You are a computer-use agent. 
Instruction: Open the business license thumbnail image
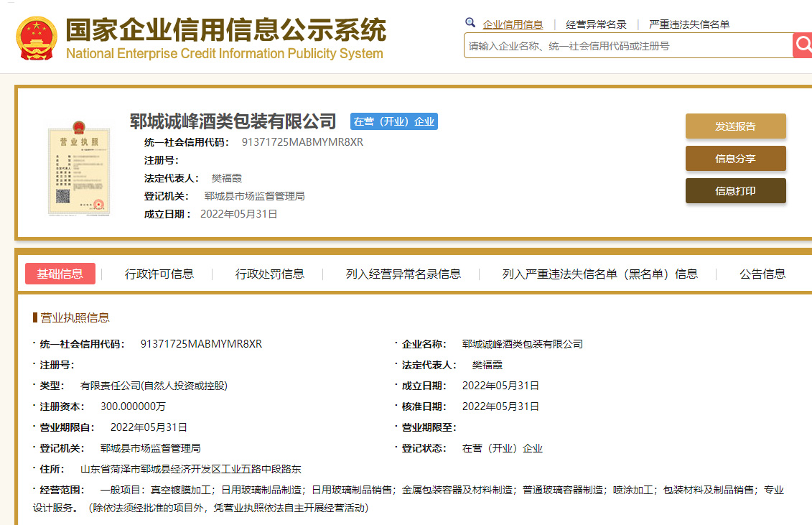(x=79, y=169)
